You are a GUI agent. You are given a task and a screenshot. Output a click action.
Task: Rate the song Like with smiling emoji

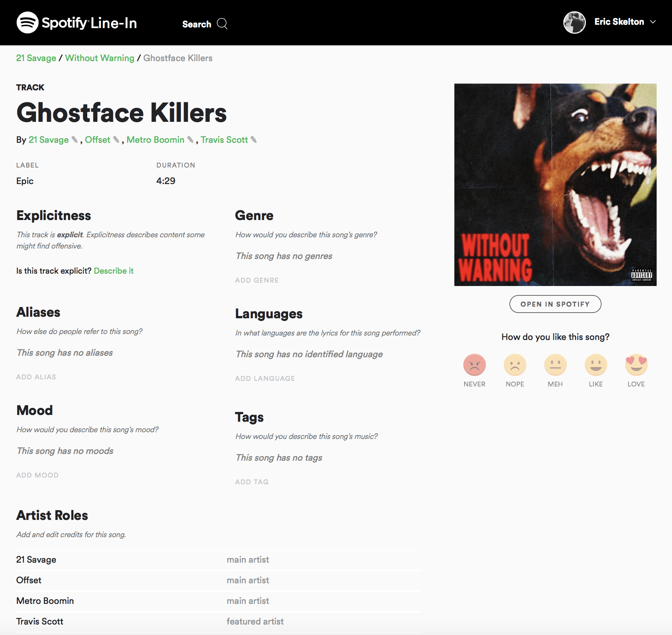point(596,365)
